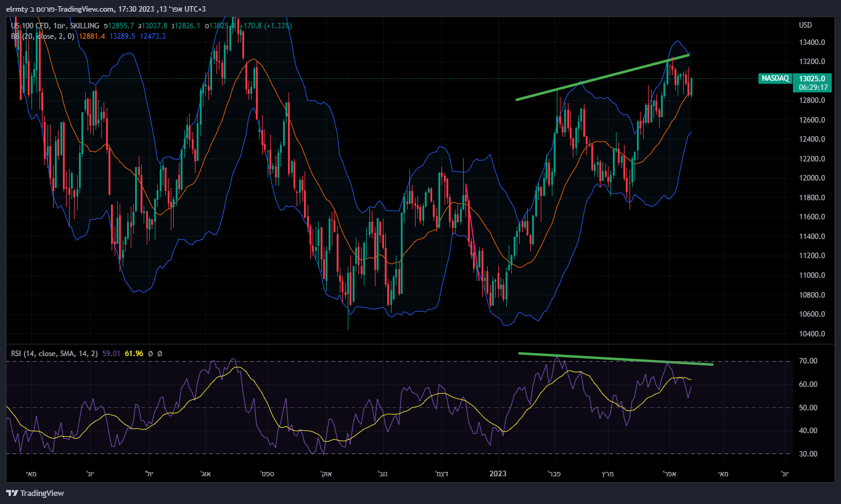
Task: Click the 2023 label on time axis
Action: coord(498,474)
